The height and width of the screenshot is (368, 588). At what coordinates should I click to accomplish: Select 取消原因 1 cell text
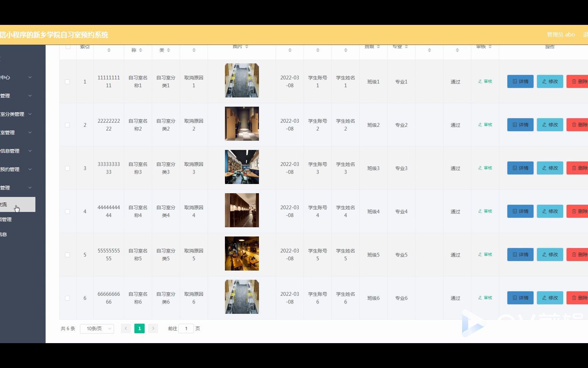(194, 81)
